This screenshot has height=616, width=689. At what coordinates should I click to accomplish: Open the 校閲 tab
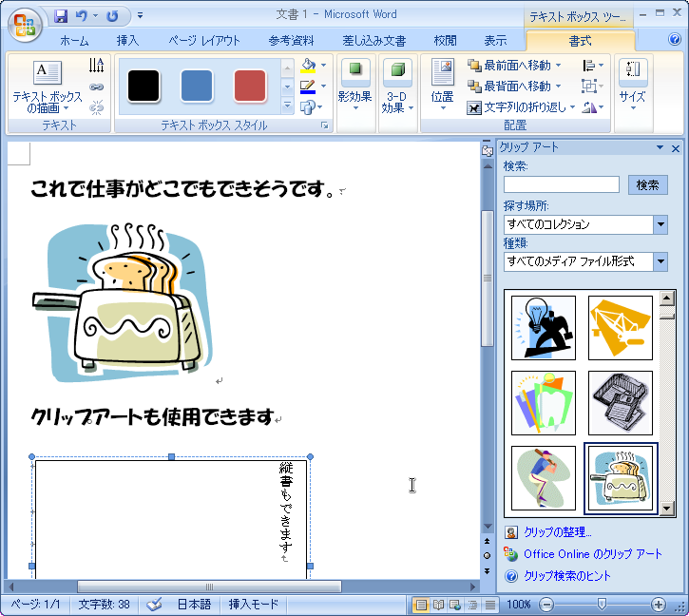[445, 41]
